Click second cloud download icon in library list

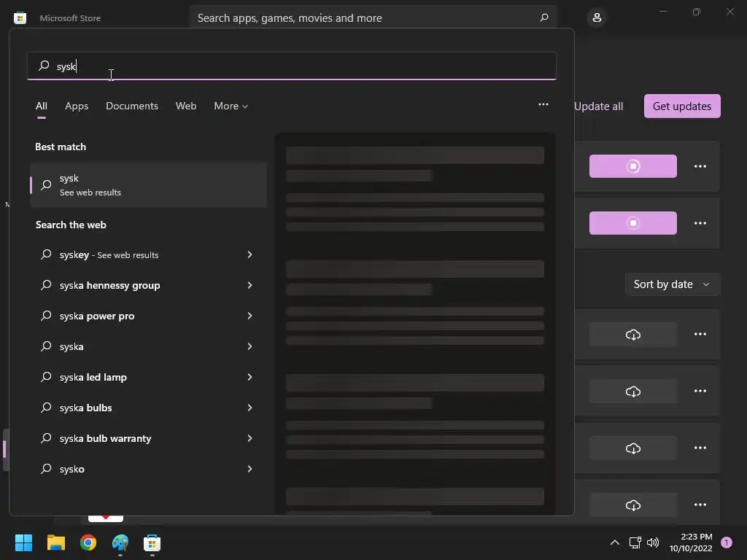pyautogui.click(x=632, y=391)
